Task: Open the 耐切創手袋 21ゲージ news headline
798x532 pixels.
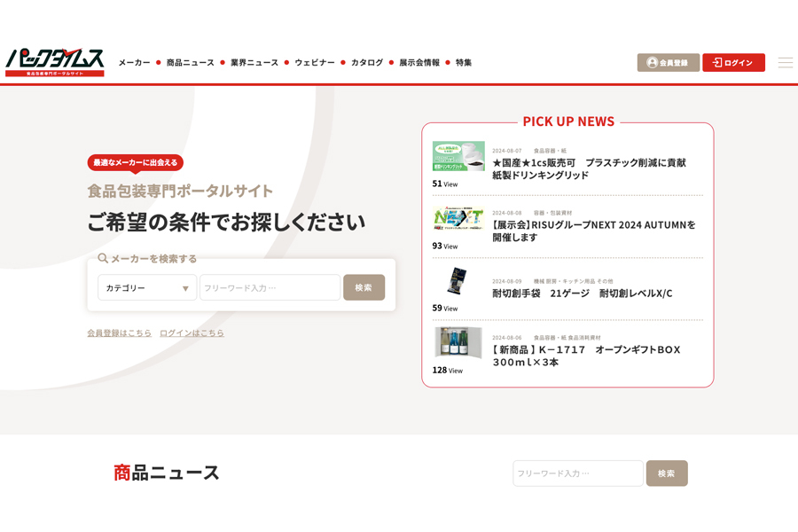Action: [x=582, y=293]
